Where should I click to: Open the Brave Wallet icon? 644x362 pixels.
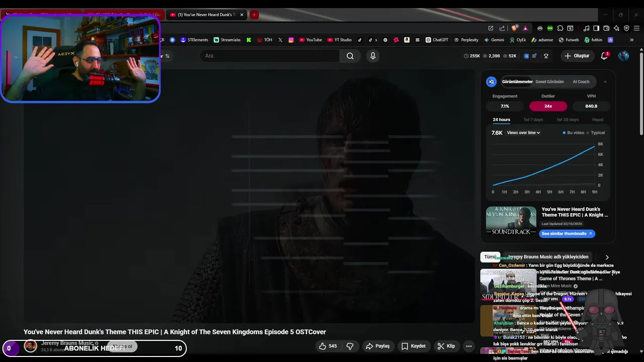pyautogui.click(x=606, y=28)
